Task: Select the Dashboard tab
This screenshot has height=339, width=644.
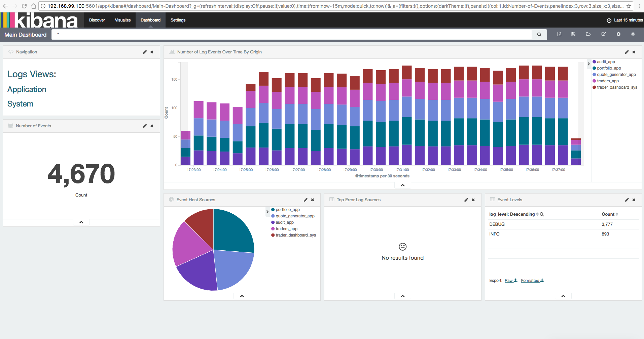Action: tap(150, 20)
